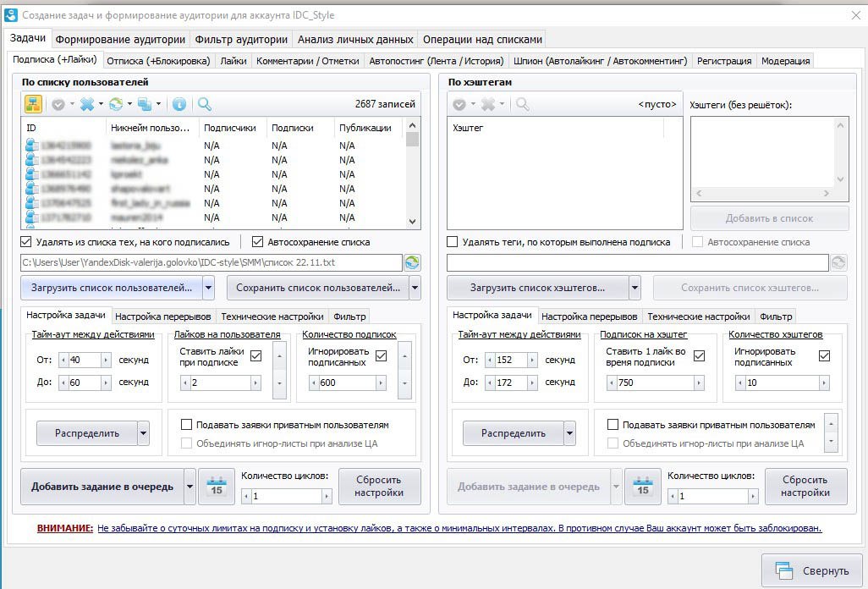
Task: Increase the user list cycles count value
Action: pyautogui.click(x=327, y=497)
